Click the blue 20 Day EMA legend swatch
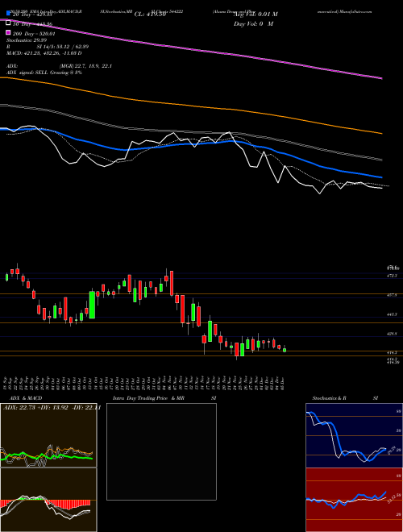The height and width of the screenshot is (532, 403). 8,15
